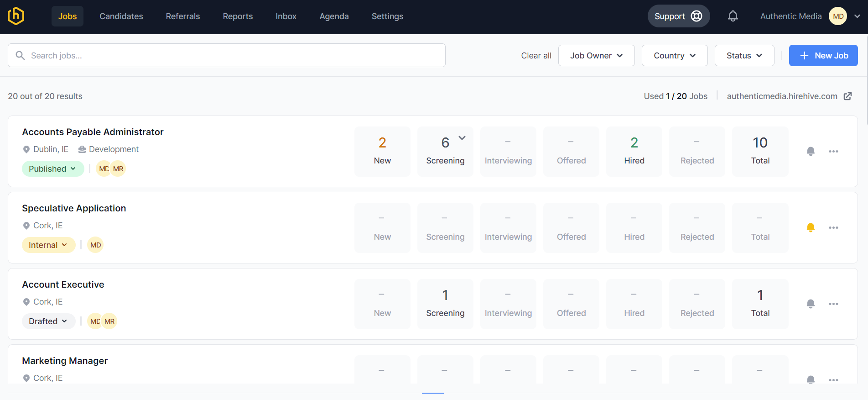Image resolution: width=868 pixels, height=400 pixels.
Task: Change Drafted status of Account Executive
Action: click(x=48, y=321)
